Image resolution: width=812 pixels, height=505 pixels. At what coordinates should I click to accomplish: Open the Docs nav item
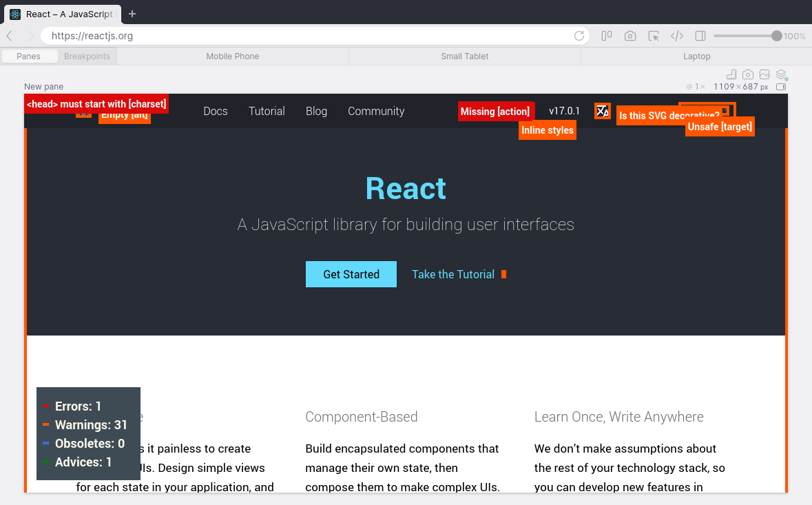[x=216, y=111]
